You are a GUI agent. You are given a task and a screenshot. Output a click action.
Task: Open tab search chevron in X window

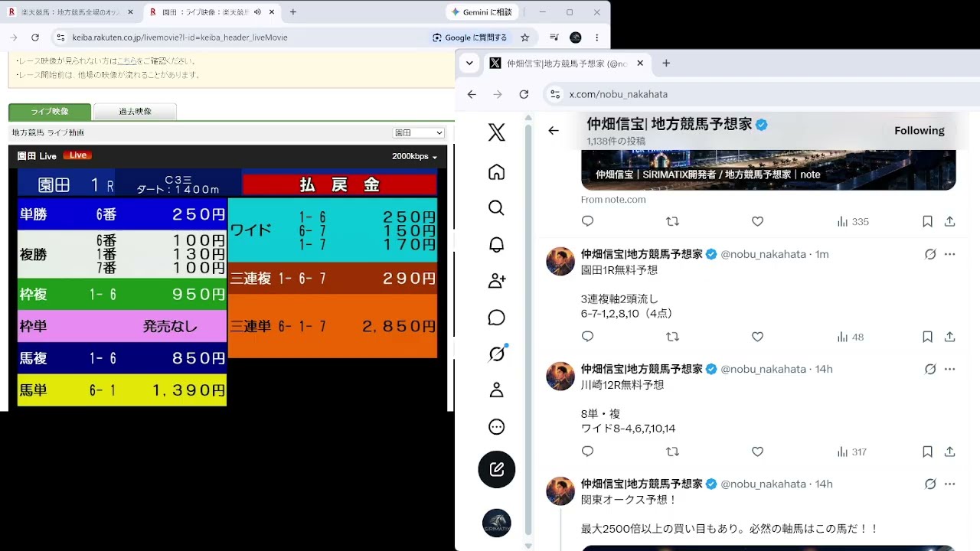pos(469,64)
